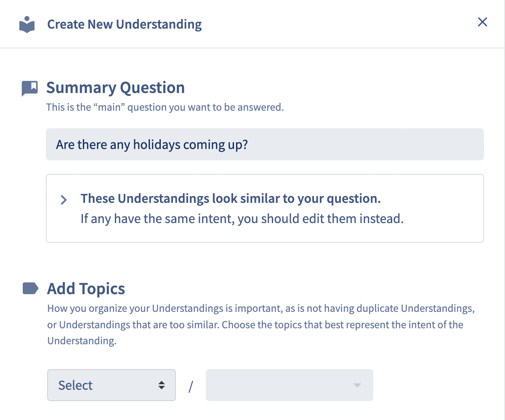Screen dimensions: 505x420
Task: Open the greyed-out subtopic dropdown
Action: [x=289, y=385]
